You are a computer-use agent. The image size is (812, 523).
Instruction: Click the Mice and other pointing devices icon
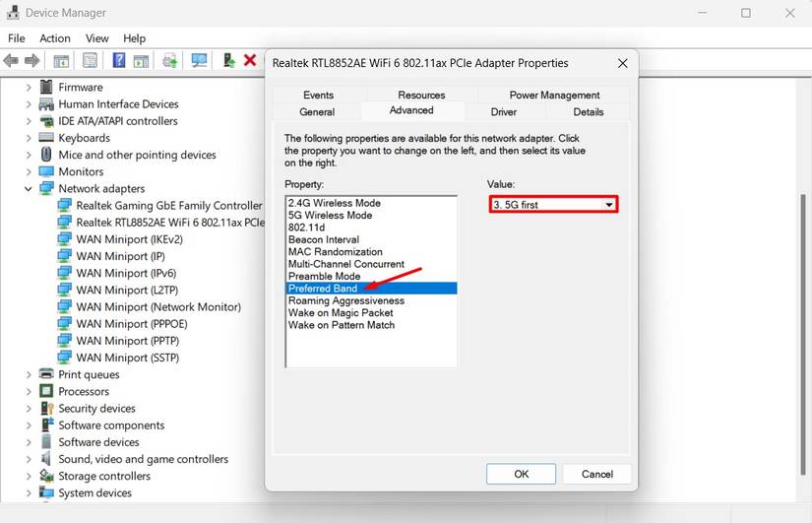click(x=46, y=155)
